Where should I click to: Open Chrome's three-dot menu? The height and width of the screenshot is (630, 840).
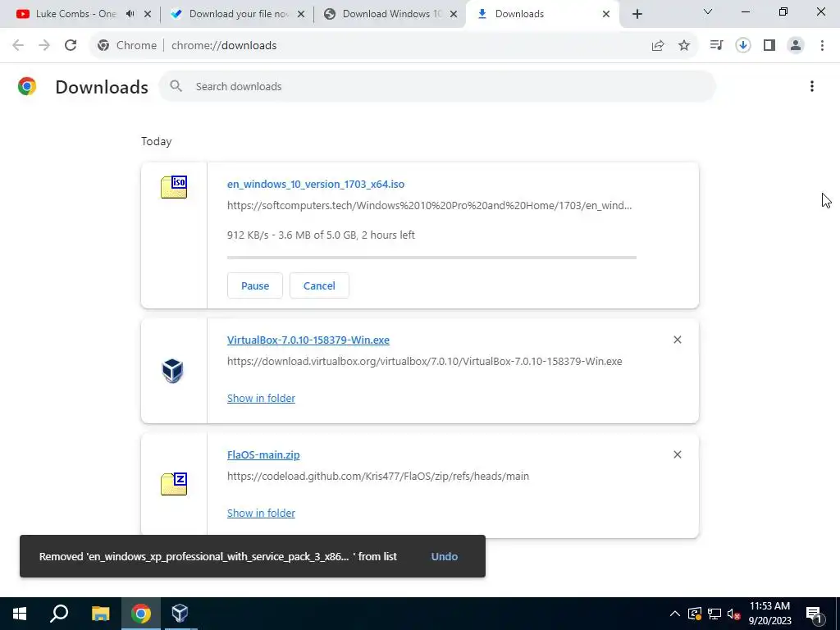coord(822,46)
